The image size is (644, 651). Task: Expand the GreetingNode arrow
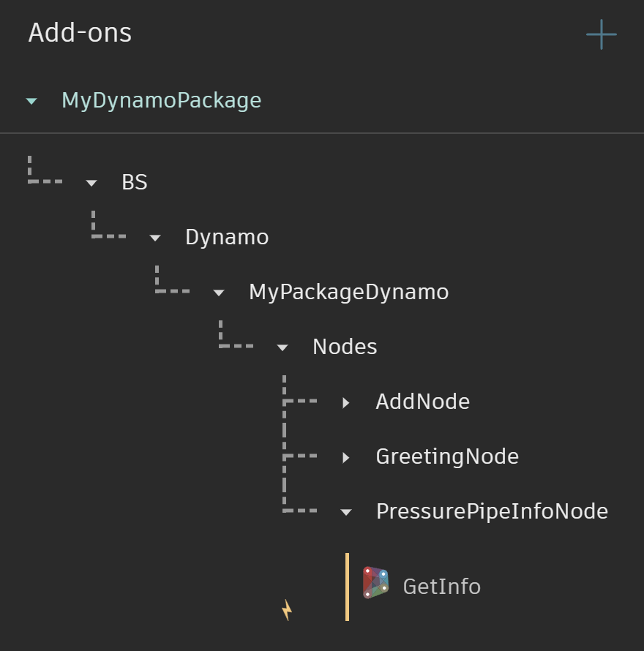click(346, 457)
